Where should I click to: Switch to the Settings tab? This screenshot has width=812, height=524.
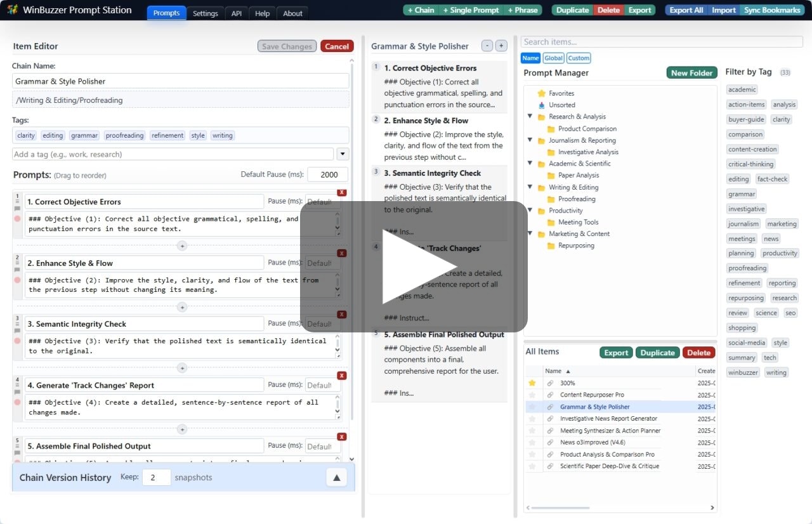coord(205,13)
